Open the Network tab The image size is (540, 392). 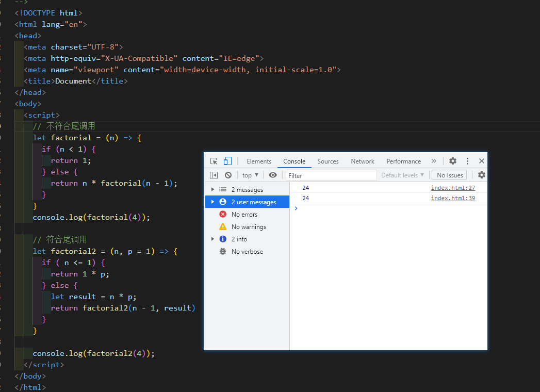(362, 161)
